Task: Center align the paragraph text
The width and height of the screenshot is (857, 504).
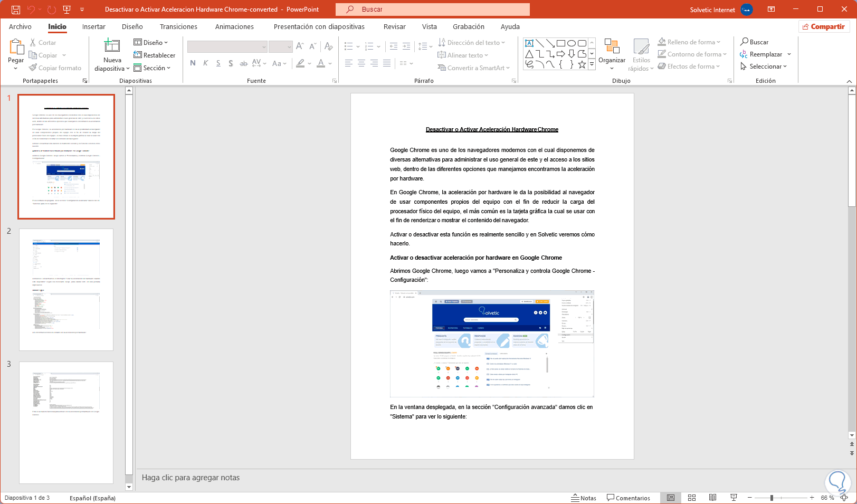Action: (x=361, y=63)
